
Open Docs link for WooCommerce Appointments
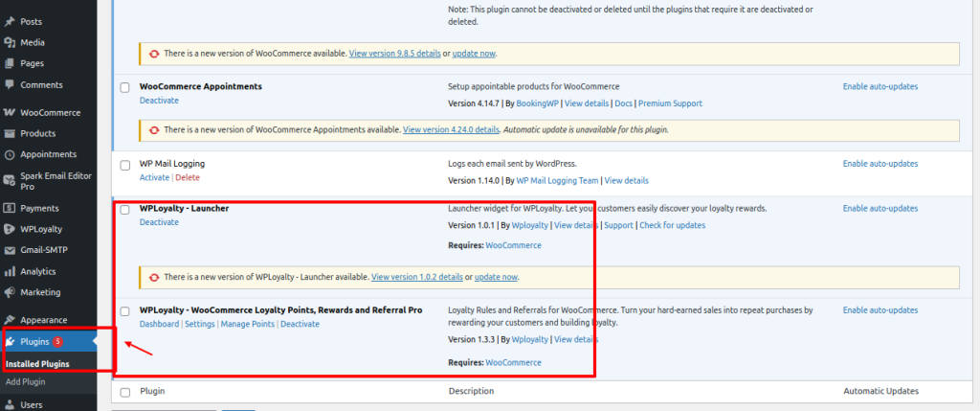[x=623, y=103]
